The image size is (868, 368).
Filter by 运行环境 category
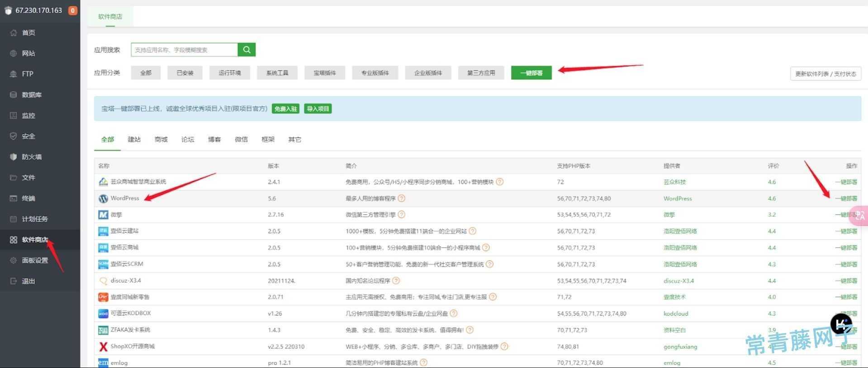point(230,73)
